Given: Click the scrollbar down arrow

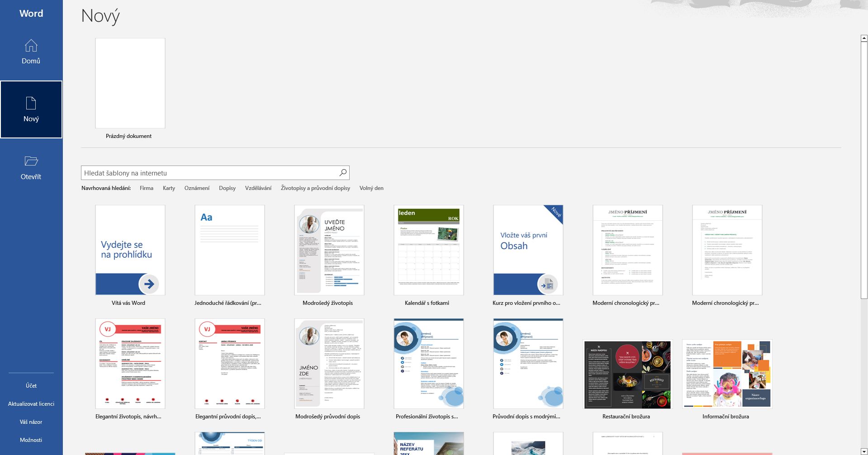Looking at the screenshot, I should [x=864, y=451].
